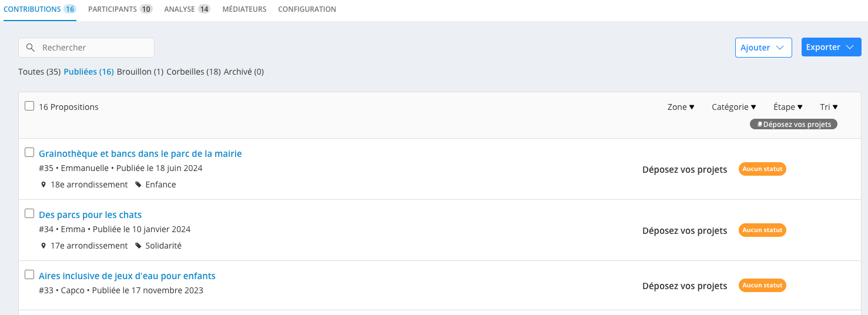This screenshot has width=868, height=315.
Task: Open the Zone filter dropdown
Action: [x=681, y=107]
